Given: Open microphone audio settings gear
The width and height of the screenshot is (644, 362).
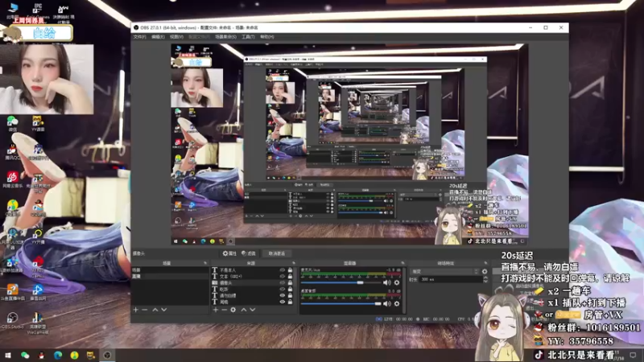Looking at the screenshot, I should click(x=397, y=283).
